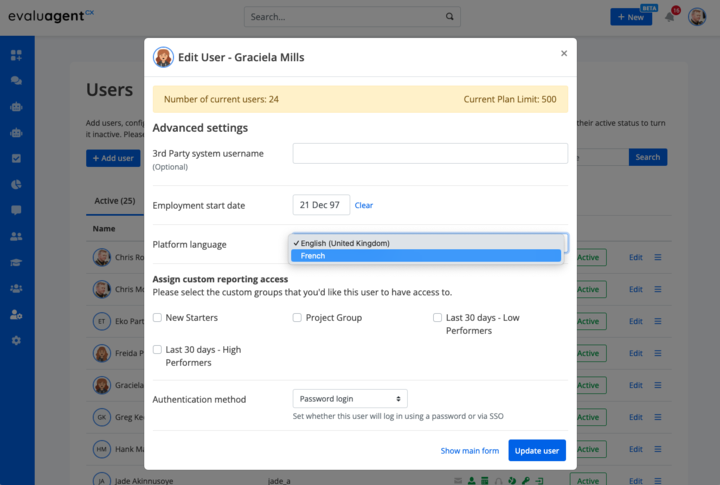Click the checklist icon in the sidebar
The height and width of the screenshot is (485, 720).
16,158
